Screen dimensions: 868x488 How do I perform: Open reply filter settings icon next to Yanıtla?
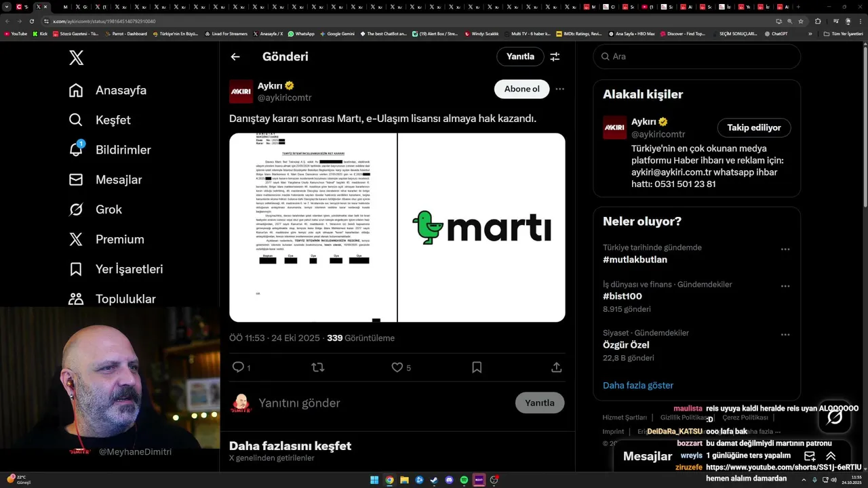(x=555, y=57)
